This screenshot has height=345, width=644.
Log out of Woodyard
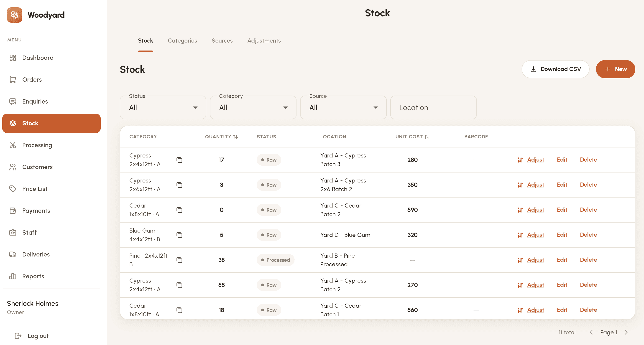[32, 336]
